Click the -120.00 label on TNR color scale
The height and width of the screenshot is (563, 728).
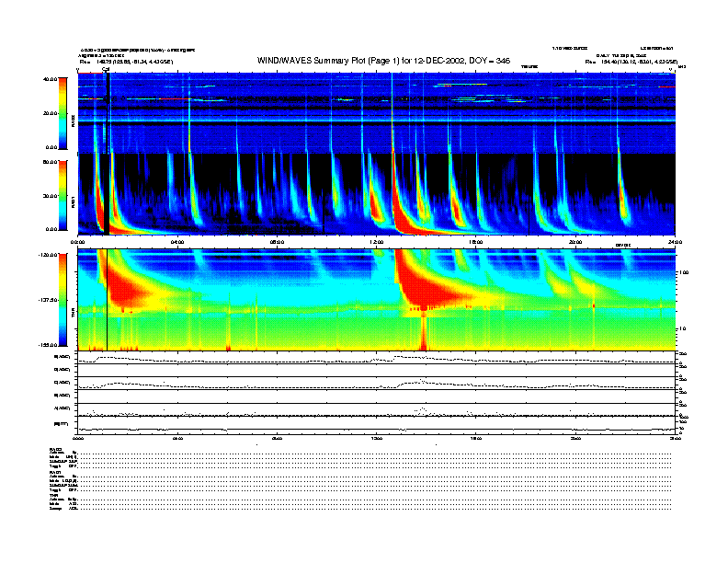pos(49,255)
